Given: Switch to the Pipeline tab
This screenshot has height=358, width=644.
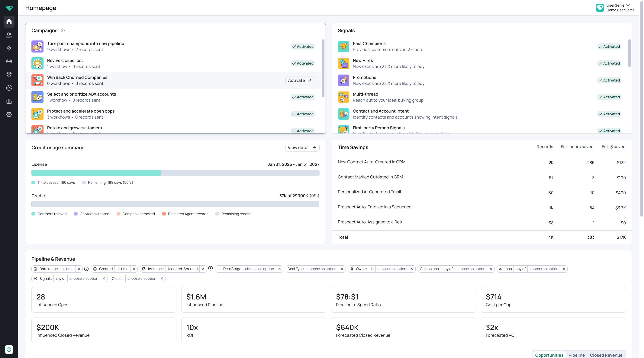Looking at the screenshot, I should (577, 355).
